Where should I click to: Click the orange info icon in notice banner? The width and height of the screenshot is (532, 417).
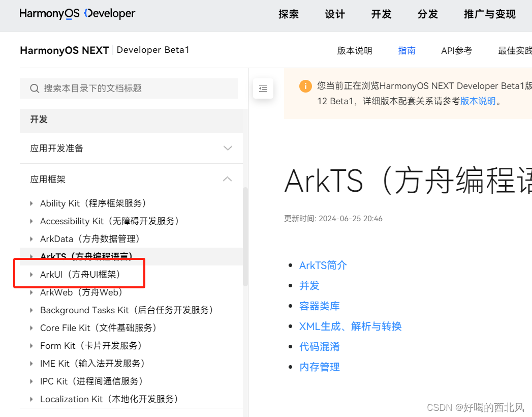pos(305,86)
